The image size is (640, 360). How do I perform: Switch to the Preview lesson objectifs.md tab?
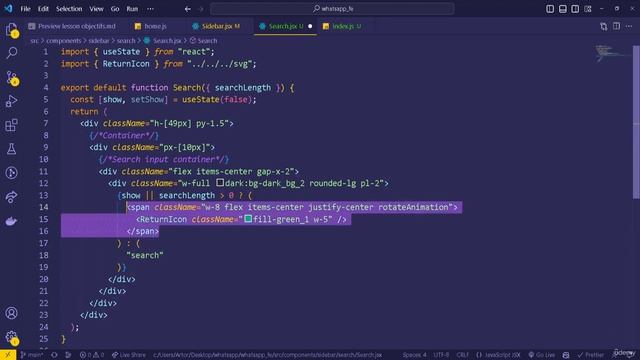tap(72, 26)
